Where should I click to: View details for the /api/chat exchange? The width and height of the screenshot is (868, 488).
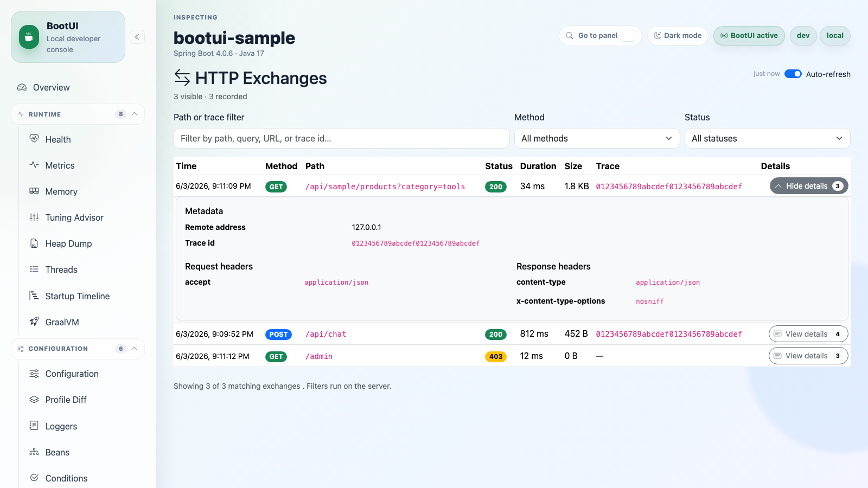click(x=808, y=334)
